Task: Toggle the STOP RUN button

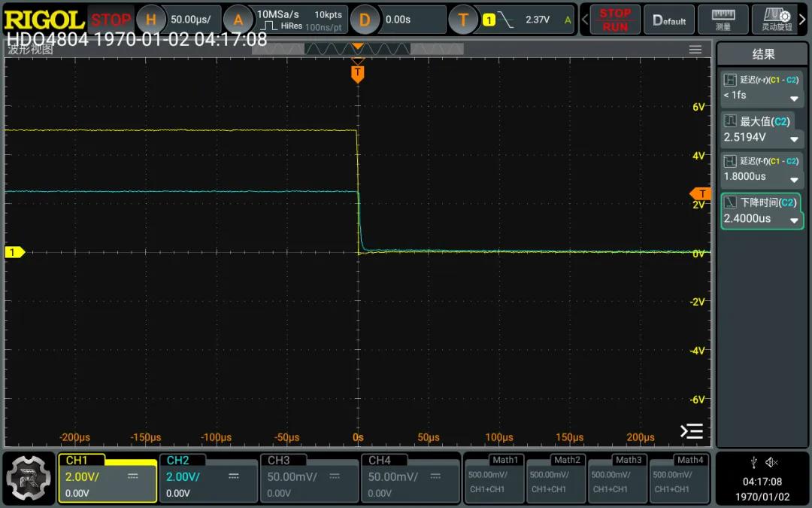Action: 615,20
